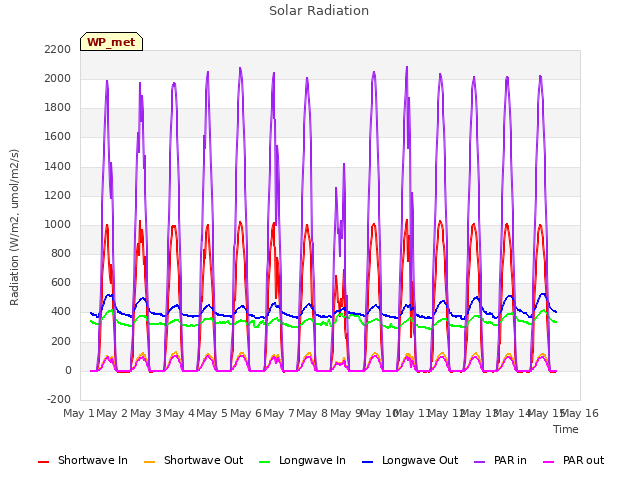Click the 600 y-axis tick label
This screenshot has height=480, width=640.
pos(61,282)
